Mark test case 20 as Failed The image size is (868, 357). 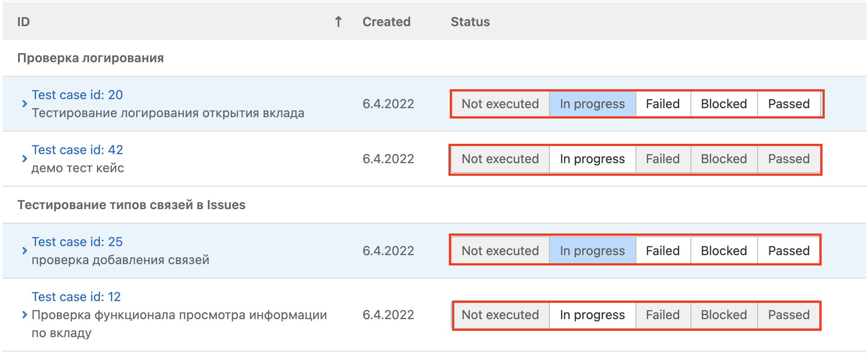coord(662,104)
